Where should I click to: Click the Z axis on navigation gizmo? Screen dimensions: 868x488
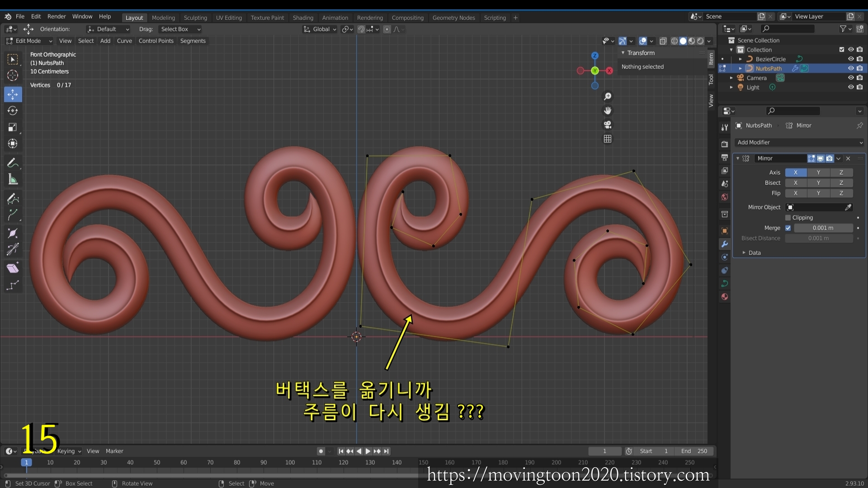pyautogui.click(x=595, y=56)
